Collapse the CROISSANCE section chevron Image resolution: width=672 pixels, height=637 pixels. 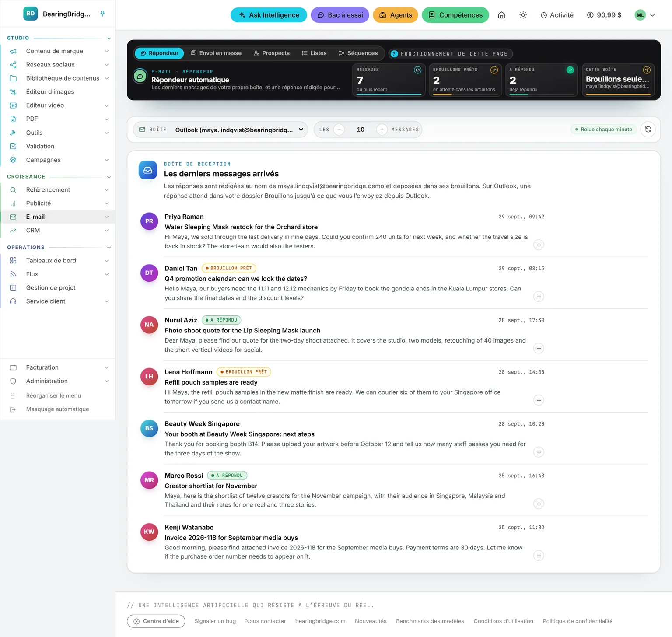109,177
